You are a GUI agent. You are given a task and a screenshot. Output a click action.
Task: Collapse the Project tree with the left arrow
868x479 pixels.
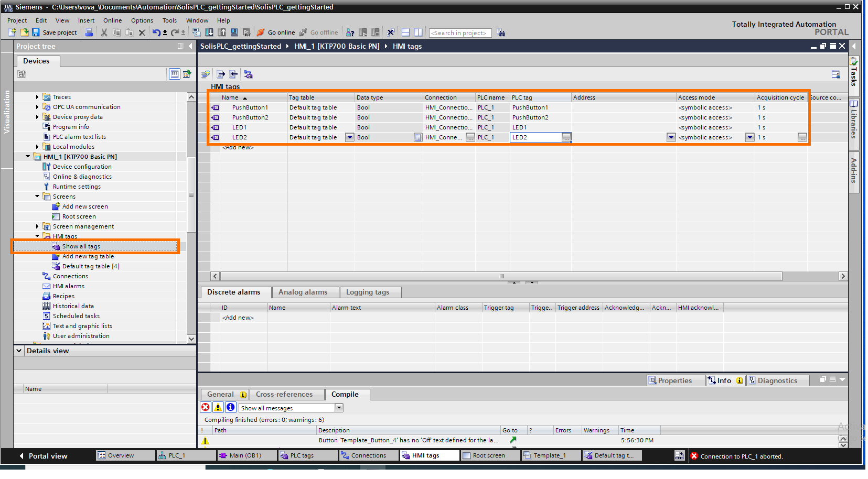(190, 46)
